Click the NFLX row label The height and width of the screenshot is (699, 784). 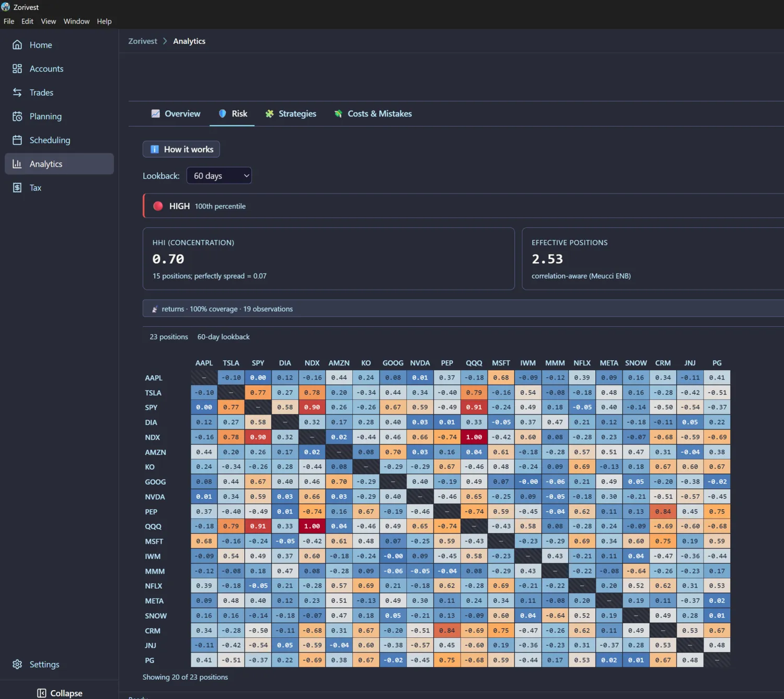[x=154, y=586]
